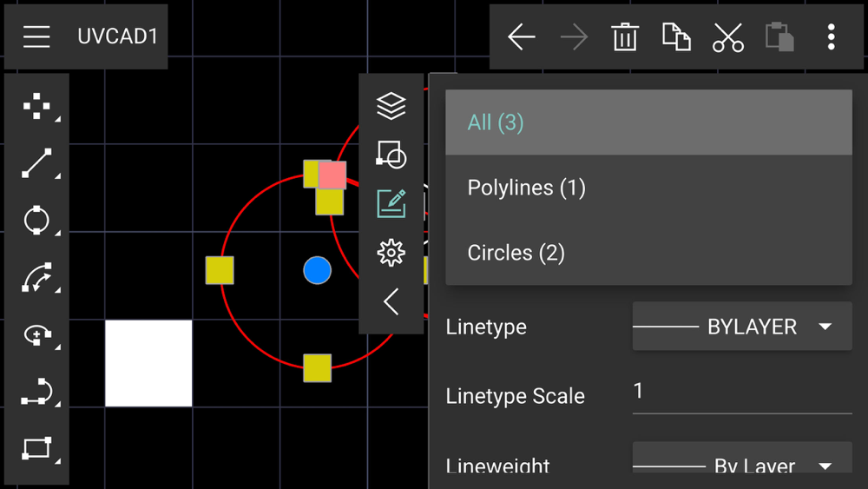Open the hamburger main menu
868x489 pixels.
(x=36, y=36)
